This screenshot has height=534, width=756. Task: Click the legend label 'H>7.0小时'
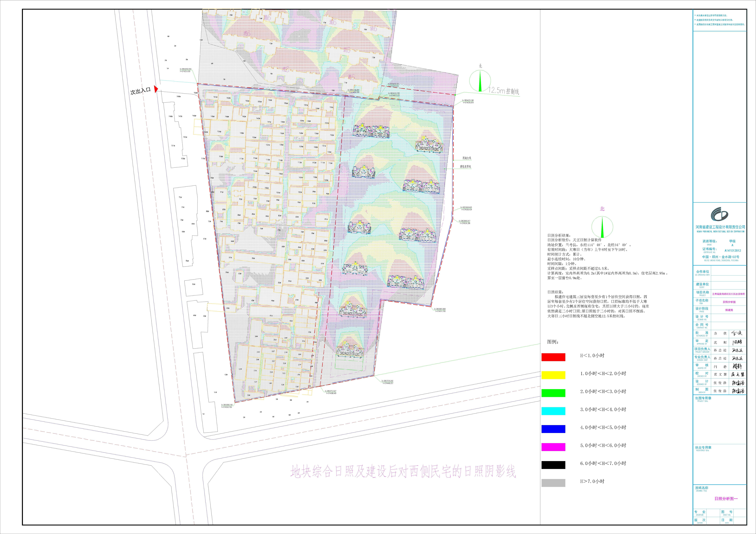(x=592, y=481)
